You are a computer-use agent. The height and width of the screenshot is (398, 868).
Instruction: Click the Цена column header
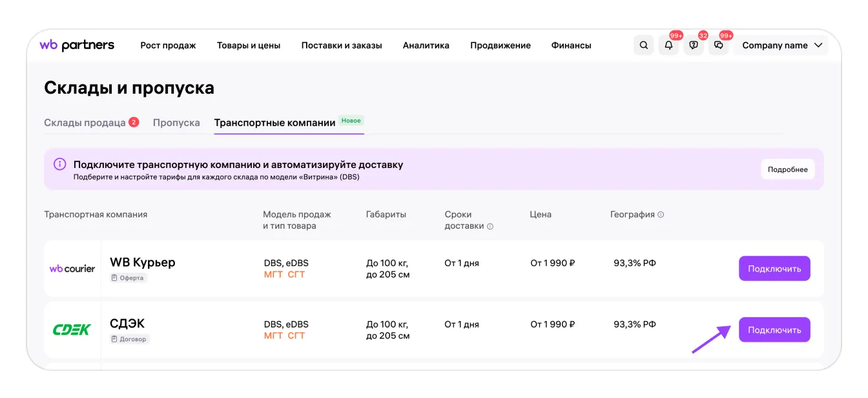tap(541, 215)
